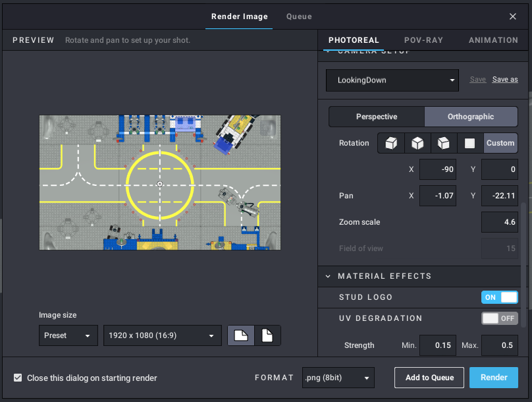Select the first cube rotation preset
The height and width of the screenshot is (402, 532).
[x=391, y=143]
